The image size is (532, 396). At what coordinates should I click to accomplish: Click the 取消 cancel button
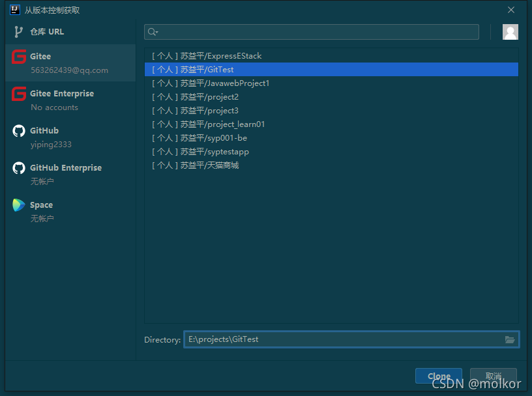tap(494, 376)
